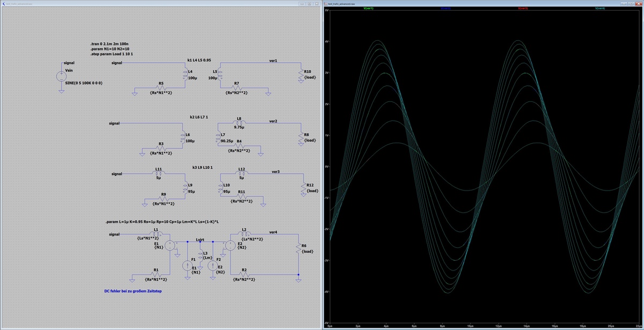Select inductor L2 symbol
Image resolution: width=644 pixels, height=330 pixels.
[245, 234]
